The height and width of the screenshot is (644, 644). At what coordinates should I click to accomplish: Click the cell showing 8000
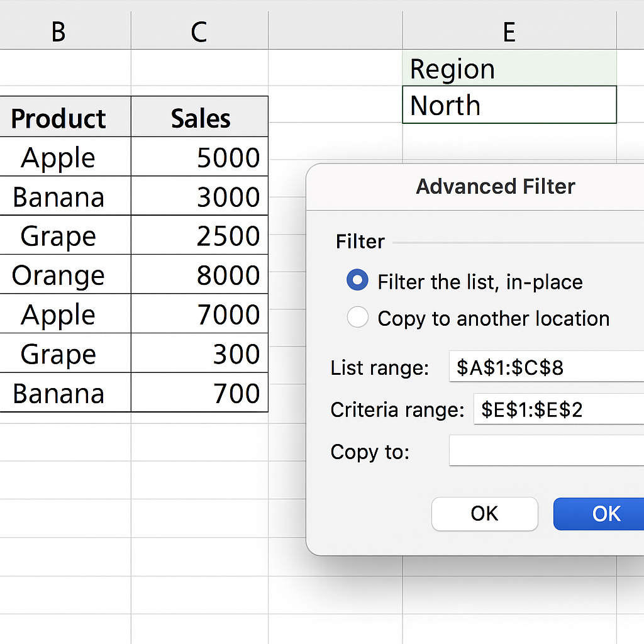click(200, 275)
